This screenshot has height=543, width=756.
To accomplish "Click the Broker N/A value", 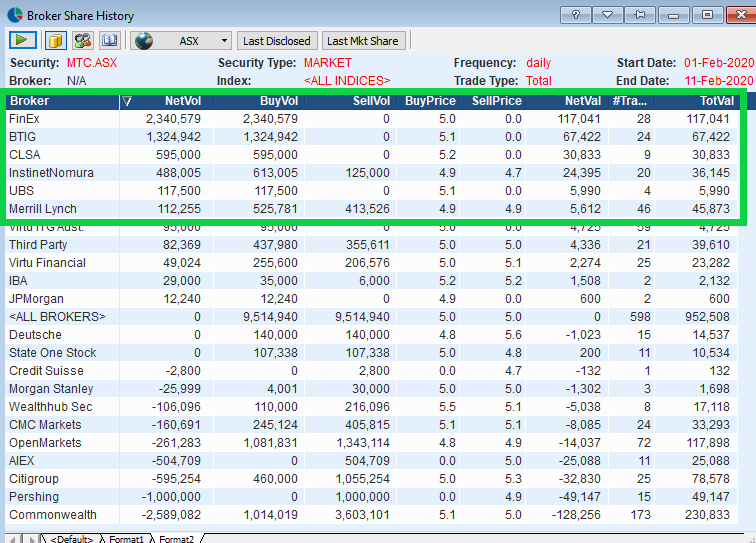I will pyautogui.click(x=76, y=81).
